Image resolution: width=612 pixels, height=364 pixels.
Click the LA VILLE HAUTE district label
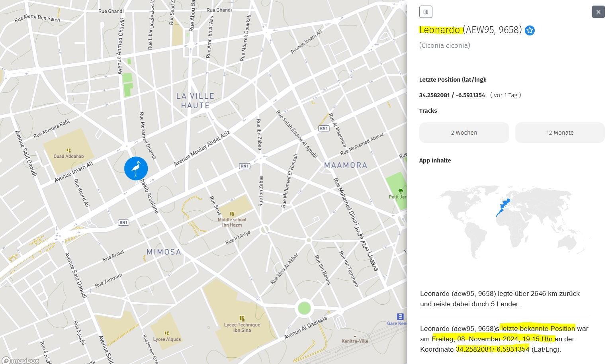pos(195,101)
